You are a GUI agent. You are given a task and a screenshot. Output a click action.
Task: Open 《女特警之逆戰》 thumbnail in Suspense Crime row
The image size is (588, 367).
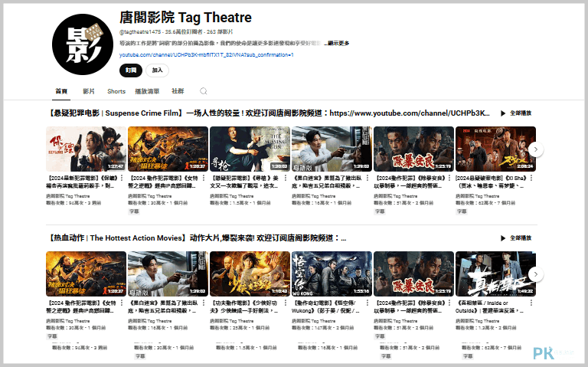point(168,149)
